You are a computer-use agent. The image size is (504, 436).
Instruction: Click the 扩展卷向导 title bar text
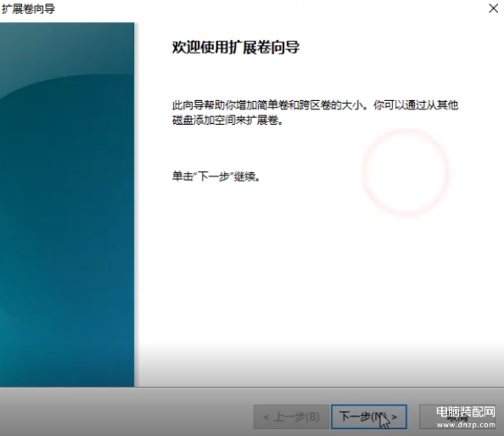point(28,8)
